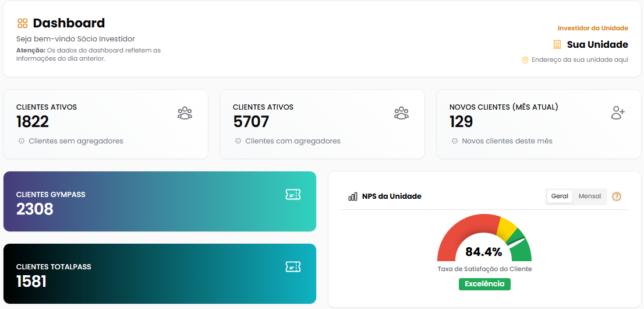Click the orange Dashboard grid icon
This screenshot has width=644, height=309.
pyautogui.click(x=23, y=23)
